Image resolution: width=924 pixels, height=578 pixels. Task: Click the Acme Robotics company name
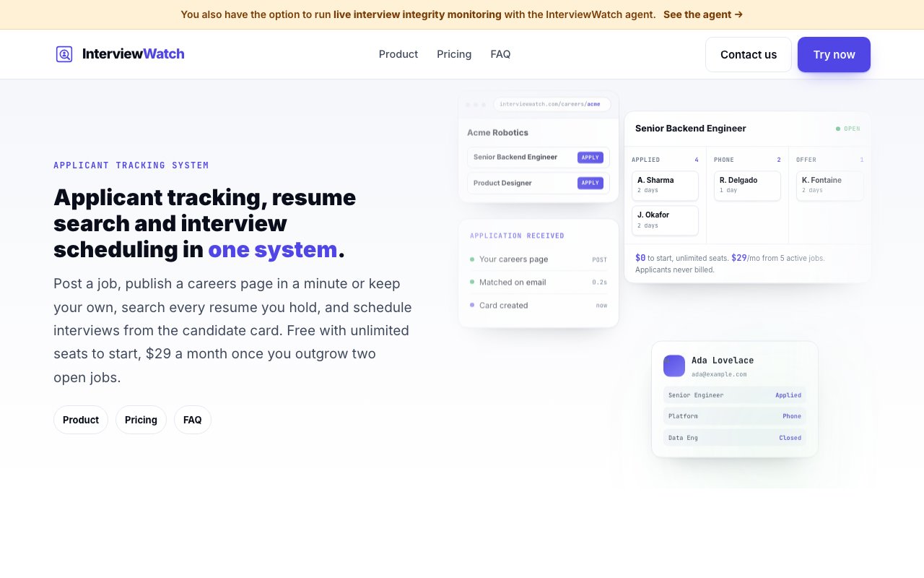pyautogui.click(x=497, y=133)
